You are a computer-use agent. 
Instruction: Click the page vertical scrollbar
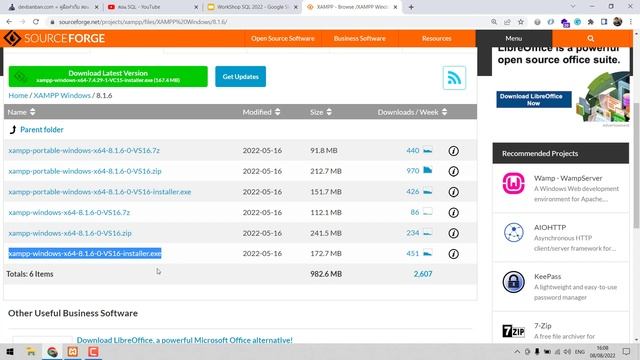[x=636, y=165]
